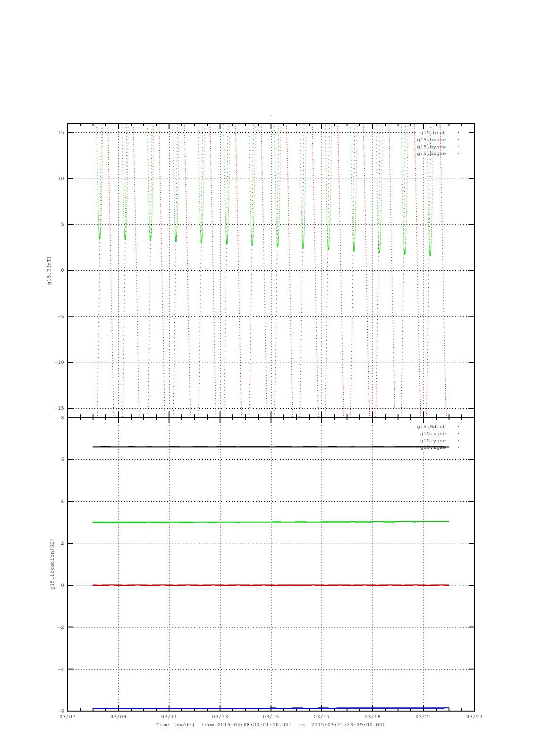Click the 0 tick on the location axis
The width and height of the screenshot is (534, 756).
point(62,585)
